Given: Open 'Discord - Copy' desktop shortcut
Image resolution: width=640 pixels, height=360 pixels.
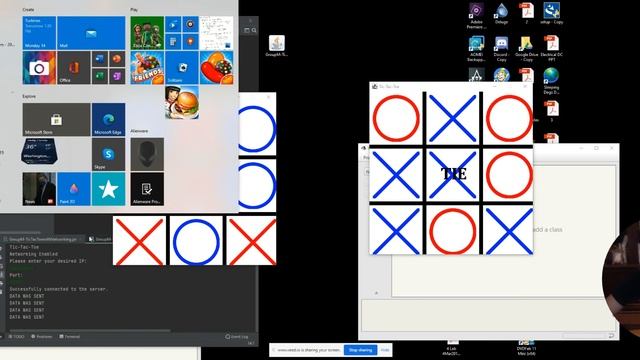Looking at the screenshot, I should 501,49.
